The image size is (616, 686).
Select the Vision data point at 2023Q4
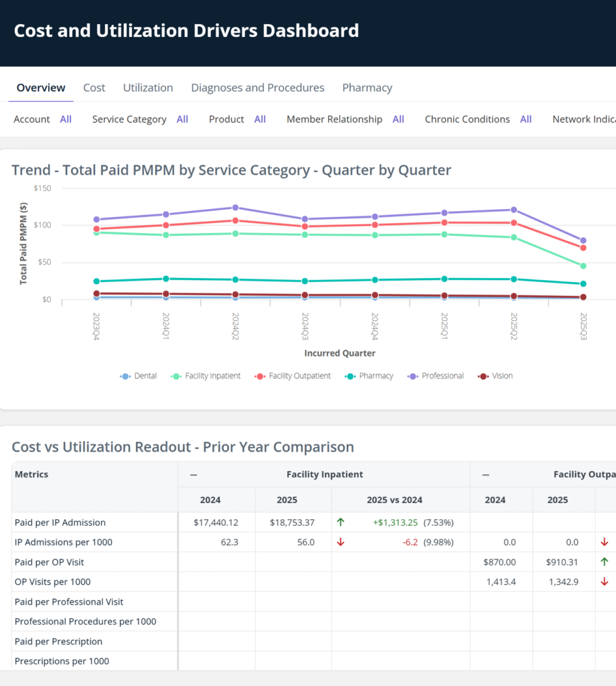coord(96,293)
